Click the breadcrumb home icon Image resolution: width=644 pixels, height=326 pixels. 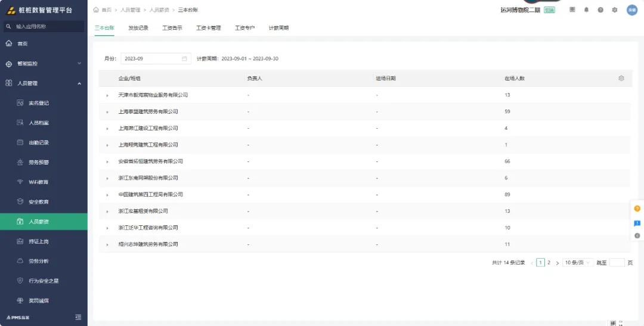click(96, 10)
